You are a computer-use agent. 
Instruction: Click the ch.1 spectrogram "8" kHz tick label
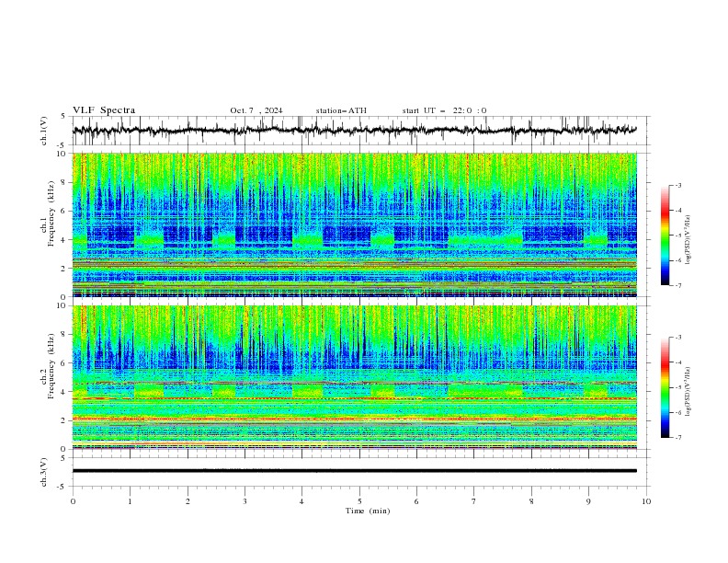tap(64, 182)
